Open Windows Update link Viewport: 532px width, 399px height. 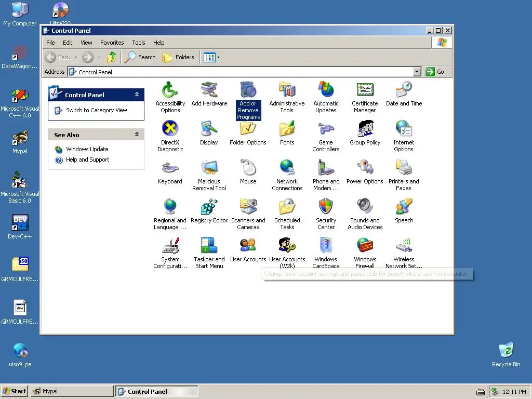87,149
